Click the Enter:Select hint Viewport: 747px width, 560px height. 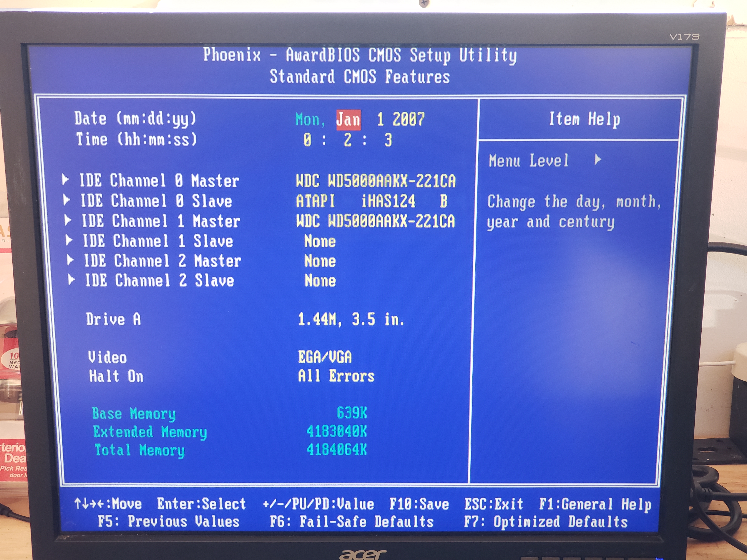pos(201,504)
